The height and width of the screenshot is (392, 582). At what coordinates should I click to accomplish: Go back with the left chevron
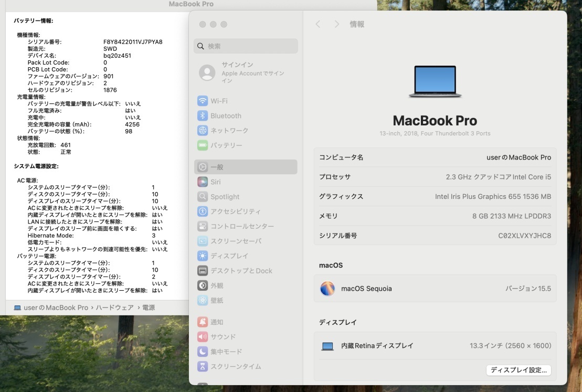318,24
